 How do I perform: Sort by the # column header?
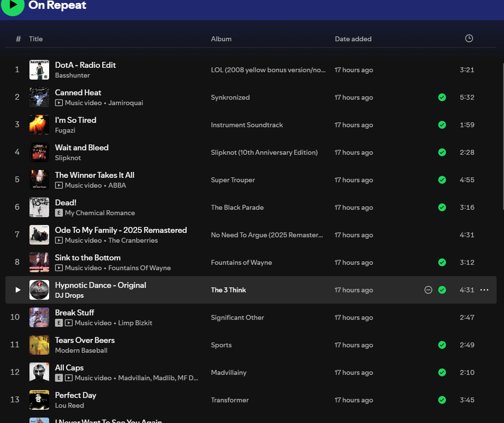(18, 39)
